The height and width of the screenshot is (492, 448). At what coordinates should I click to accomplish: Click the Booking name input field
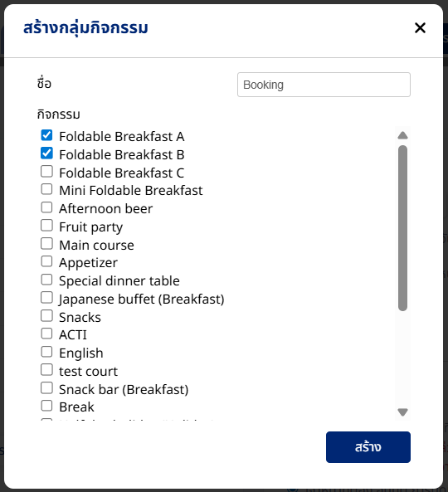coord(324,85)
